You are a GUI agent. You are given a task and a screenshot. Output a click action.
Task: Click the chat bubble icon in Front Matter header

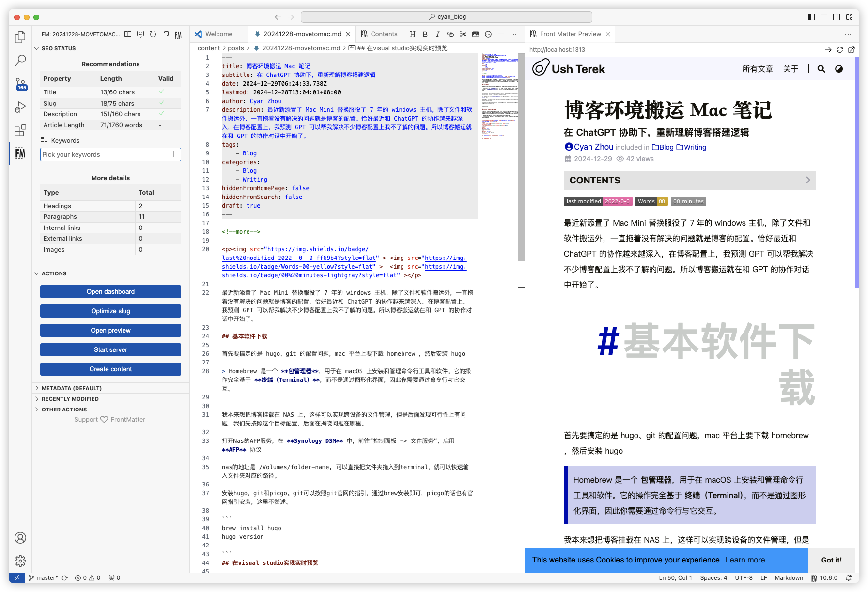[x=140, y=34]
